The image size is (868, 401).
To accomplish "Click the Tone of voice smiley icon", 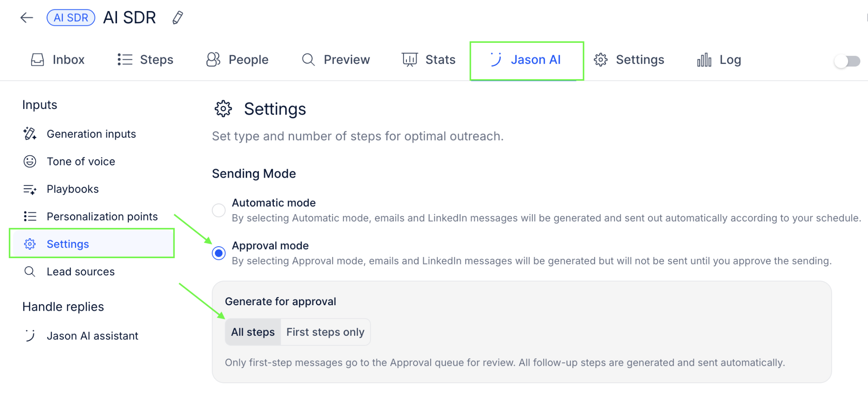I will click(30, 162).
